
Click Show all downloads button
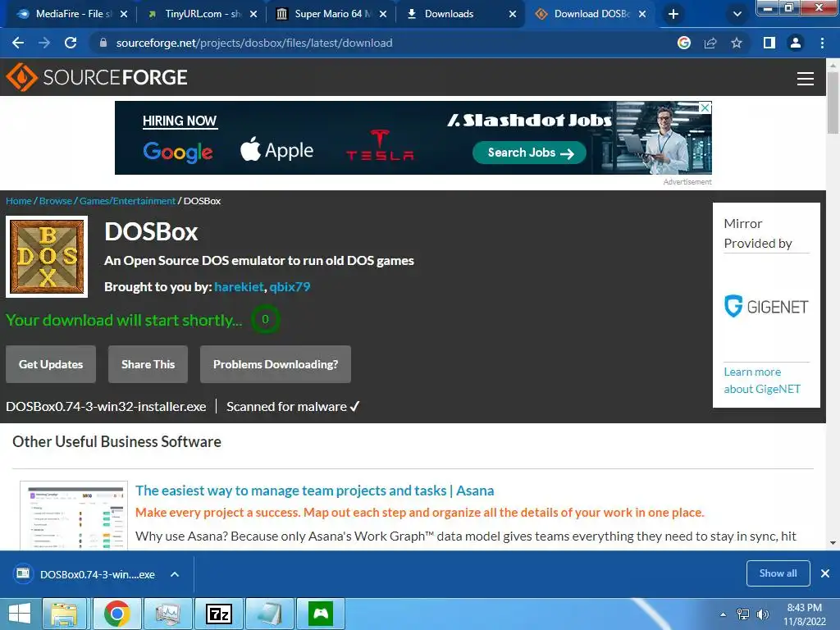[x=778, y=573]
